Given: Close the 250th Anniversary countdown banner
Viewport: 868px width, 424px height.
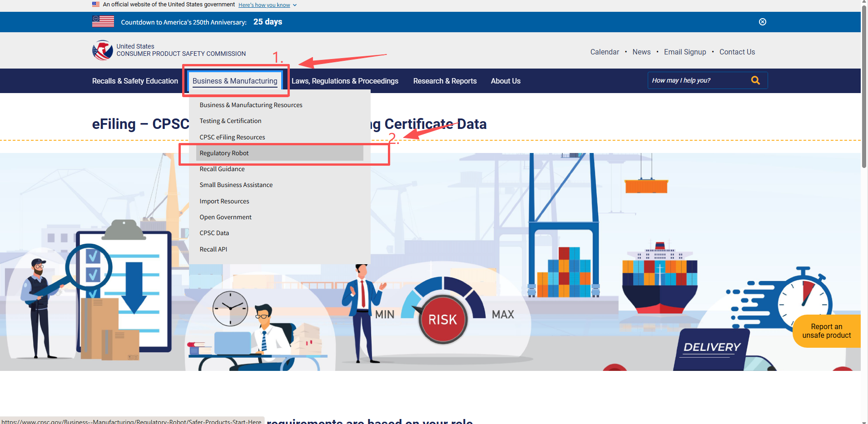Looking at the screenshot, I should (x=763, y=22).
